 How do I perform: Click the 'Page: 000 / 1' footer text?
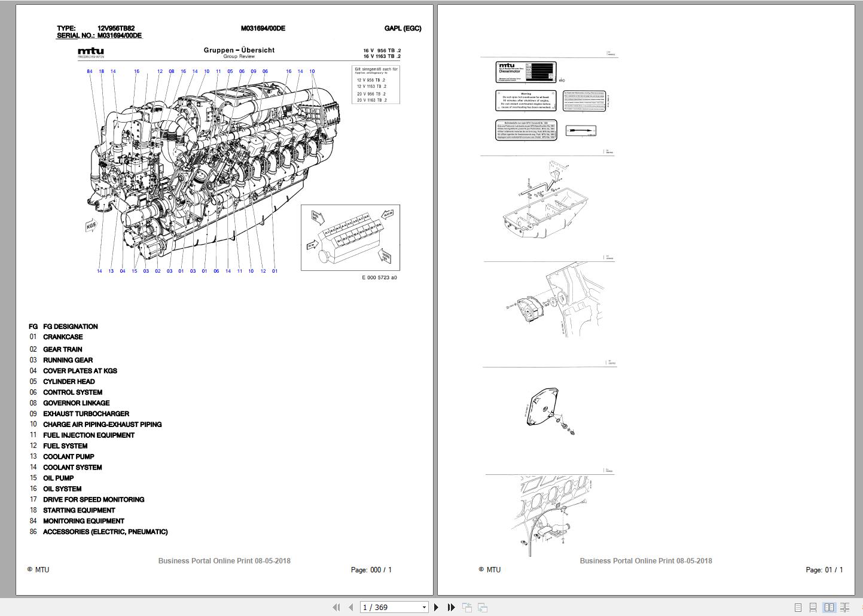coord(371,570)
